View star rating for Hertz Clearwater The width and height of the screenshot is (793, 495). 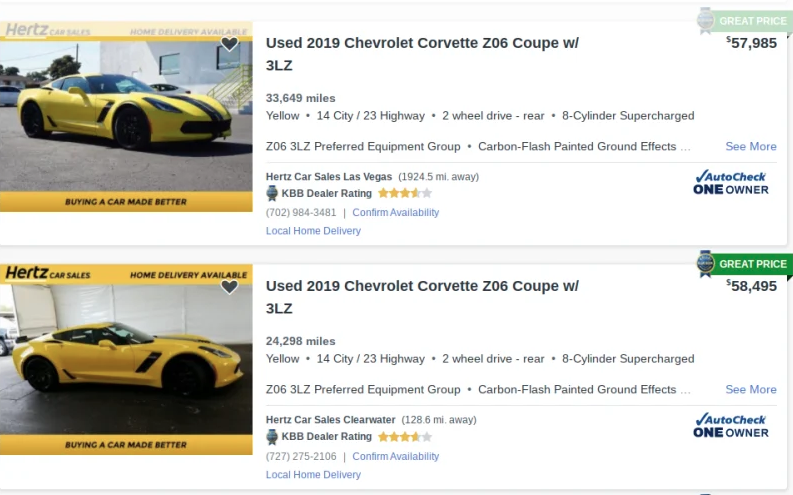pos(404,437)
